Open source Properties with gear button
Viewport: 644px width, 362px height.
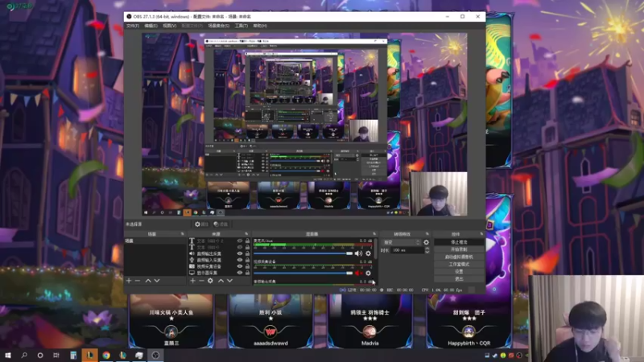point(202,224)
